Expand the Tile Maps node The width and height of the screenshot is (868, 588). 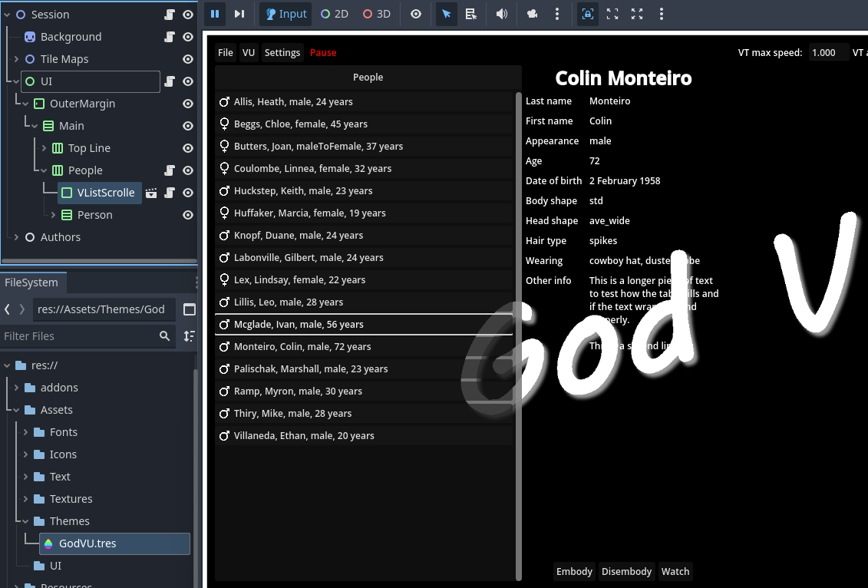(15, 58)
